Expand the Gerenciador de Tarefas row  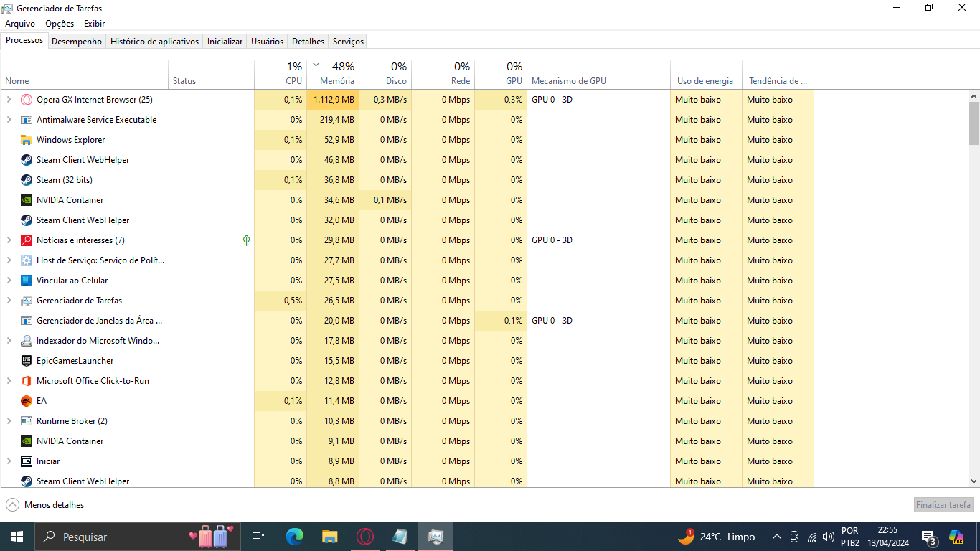pos(9,301)
